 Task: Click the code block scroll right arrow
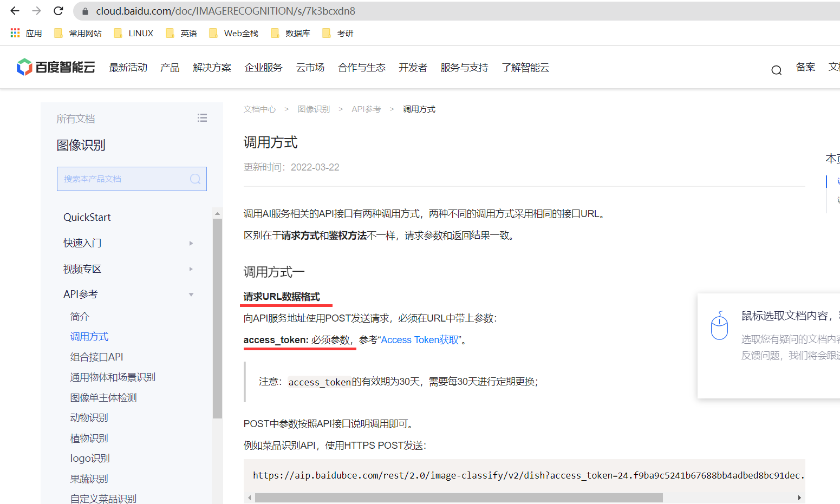[799, 498]
